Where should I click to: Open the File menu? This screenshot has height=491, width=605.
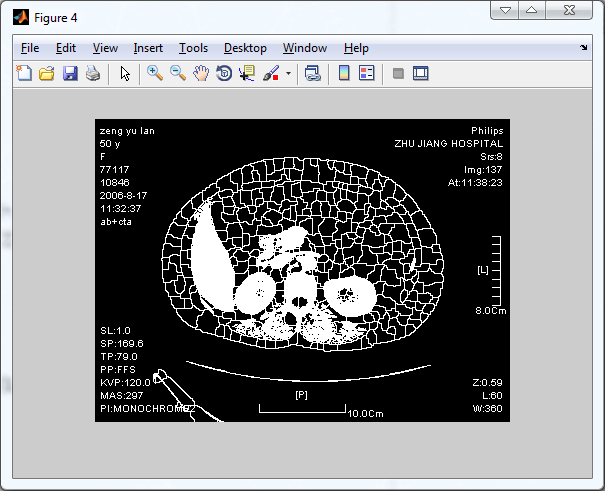30,48
